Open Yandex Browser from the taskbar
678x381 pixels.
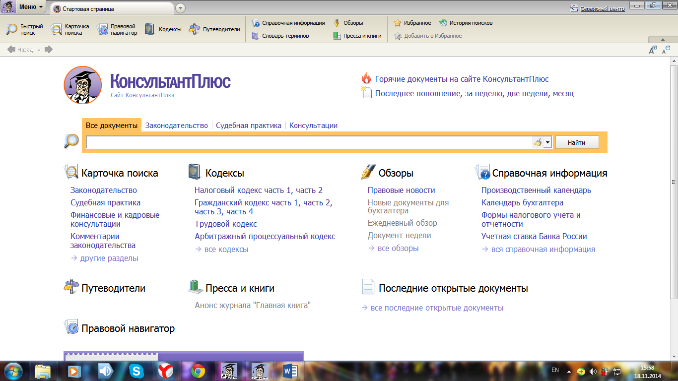pos(165,371)
